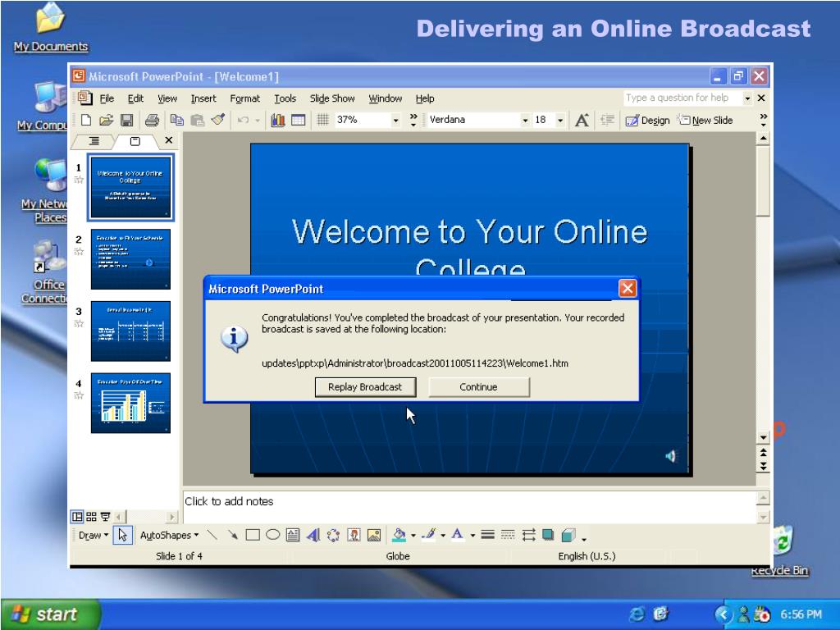Screen dimensions: 840x630
Task: Open Internet Explorer from quick launch
Action: [637, 614]
